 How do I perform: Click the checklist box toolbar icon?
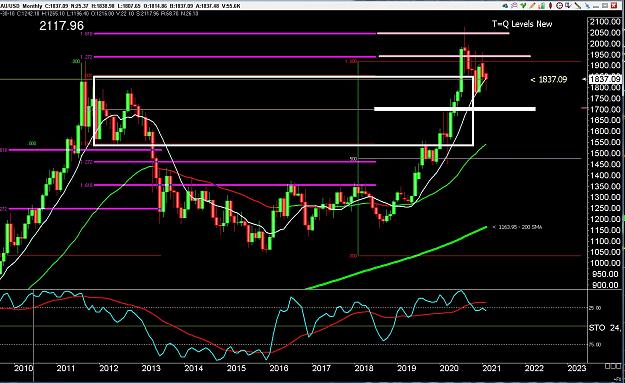[568, 6]
